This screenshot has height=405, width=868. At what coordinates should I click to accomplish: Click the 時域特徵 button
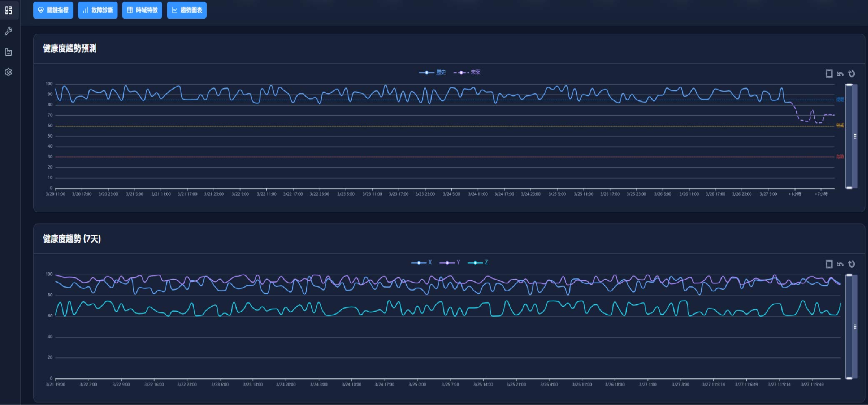pos(142,10)
